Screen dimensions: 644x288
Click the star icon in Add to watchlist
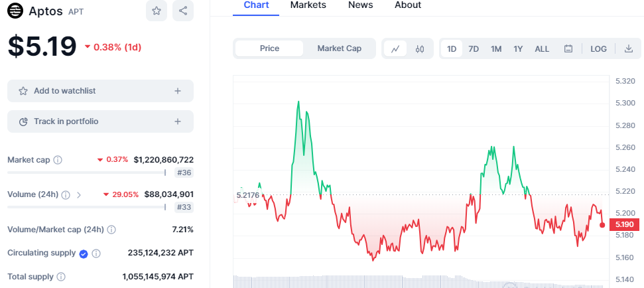tap(23, 91)
